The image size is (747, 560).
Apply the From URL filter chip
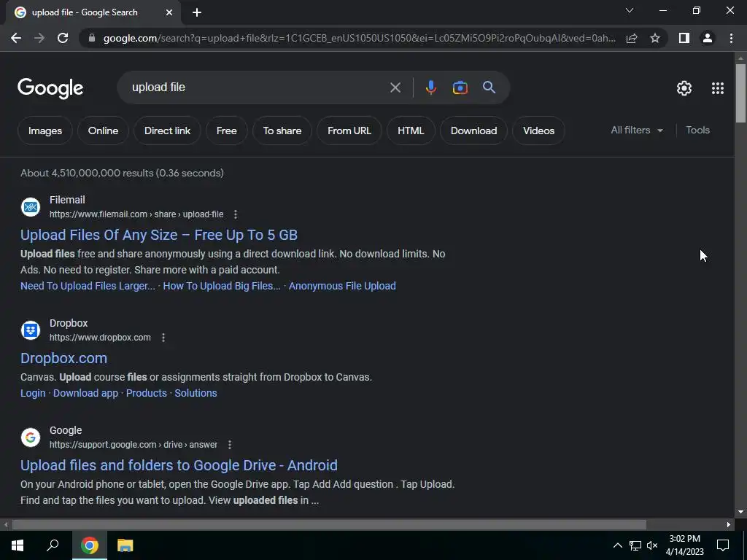(x=349, y=131)
